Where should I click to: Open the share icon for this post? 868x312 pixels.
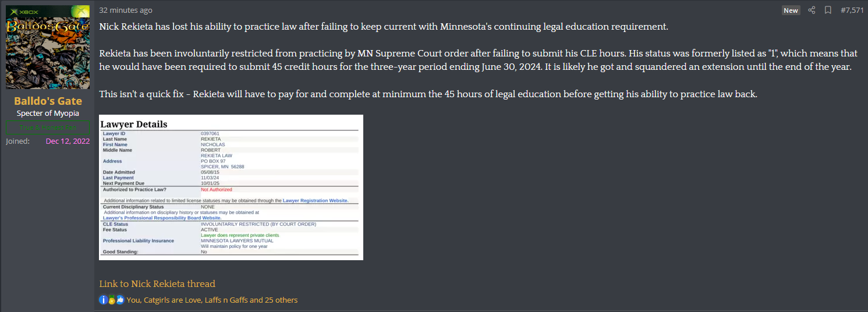click(812, 10)
